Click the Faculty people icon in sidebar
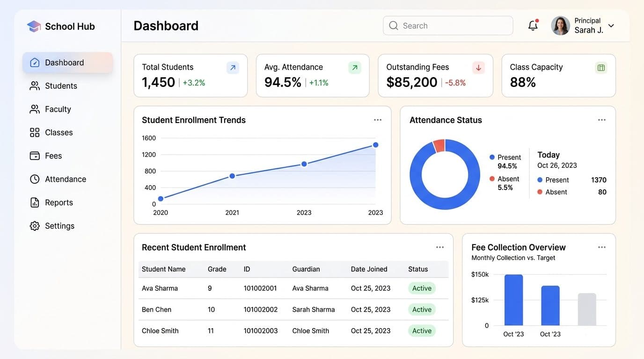Viewport: 644px width, 359px height. (35, 109)
